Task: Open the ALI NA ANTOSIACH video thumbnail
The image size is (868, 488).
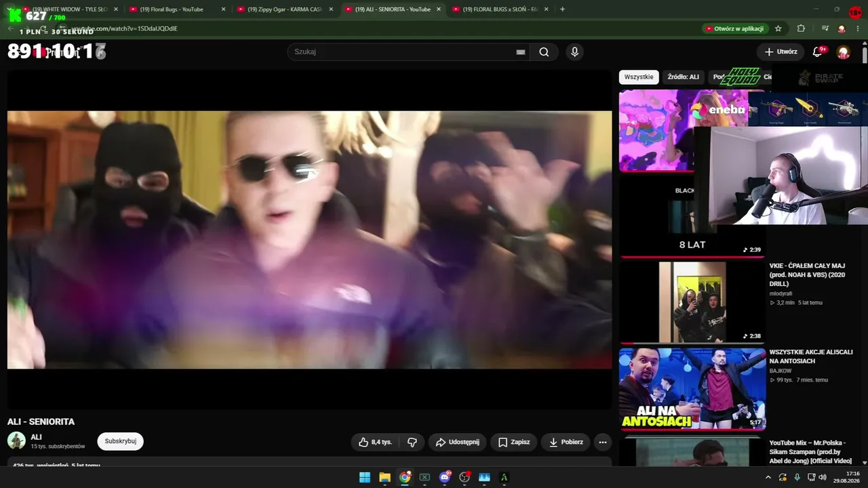Action: [692, 389]
